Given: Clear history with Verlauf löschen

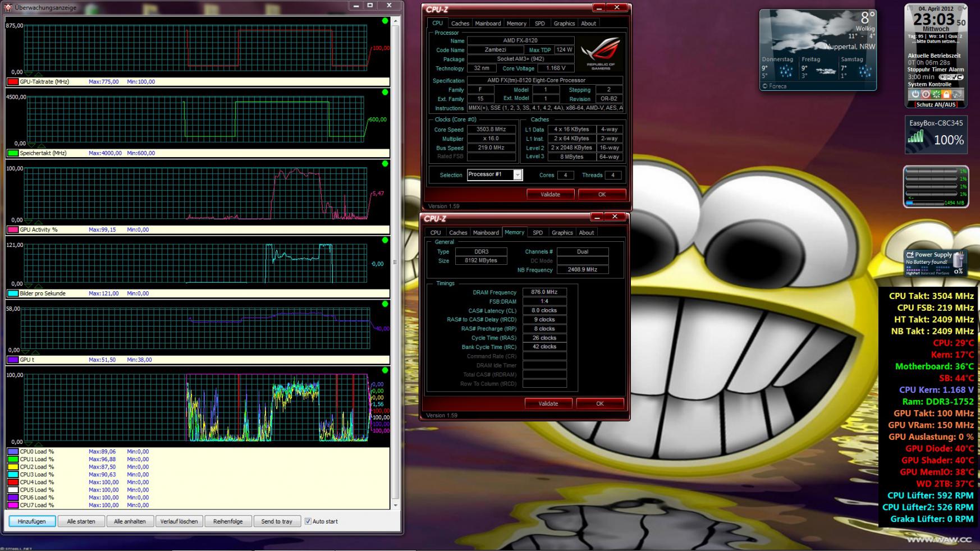Looking at the screenshot, I should (x=179, y=521).
